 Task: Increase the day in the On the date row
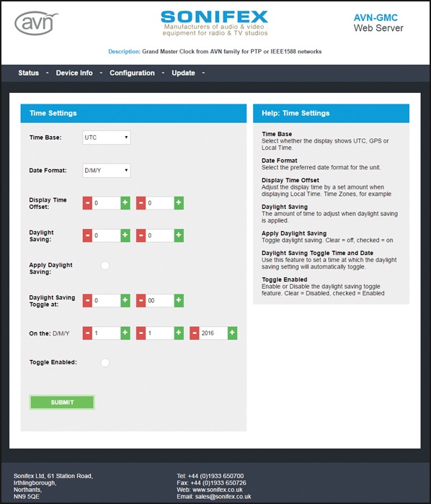point(125,333)
